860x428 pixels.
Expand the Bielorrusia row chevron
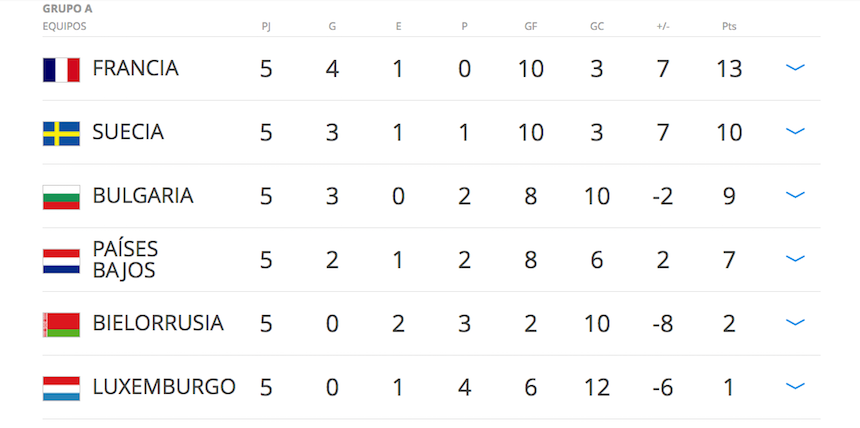point(795,323)
